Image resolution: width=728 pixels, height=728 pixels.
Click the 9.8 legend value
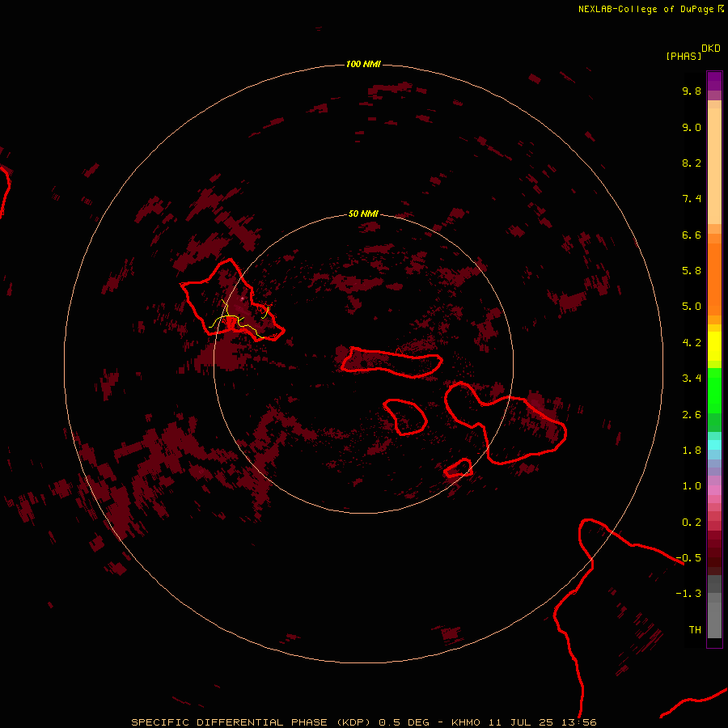tap(692, 91)
